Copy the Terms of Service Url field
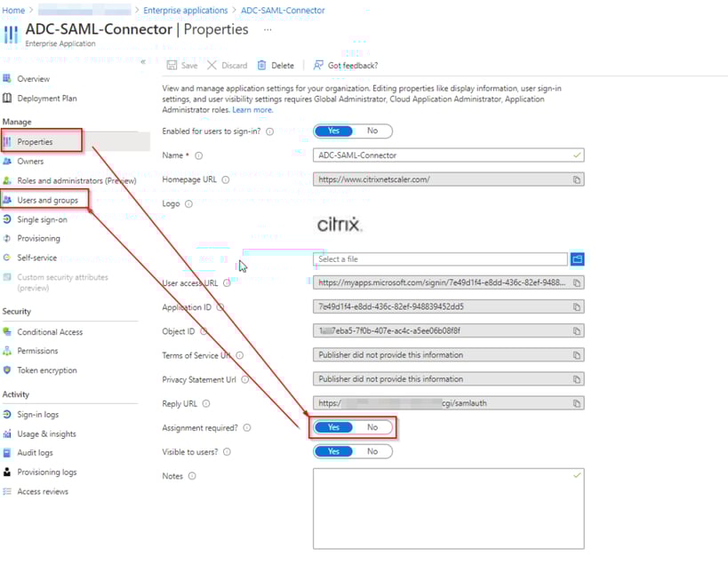The width and height of the screenshot is (728, 580). coord(576,355)
